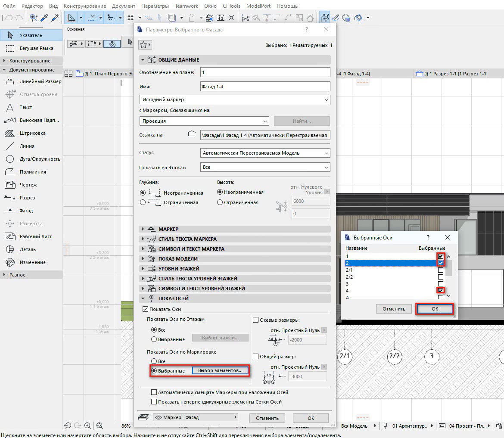Select the Фасад elevation tool
This screenshot has width=504, height=438.
tap(26, 211)
